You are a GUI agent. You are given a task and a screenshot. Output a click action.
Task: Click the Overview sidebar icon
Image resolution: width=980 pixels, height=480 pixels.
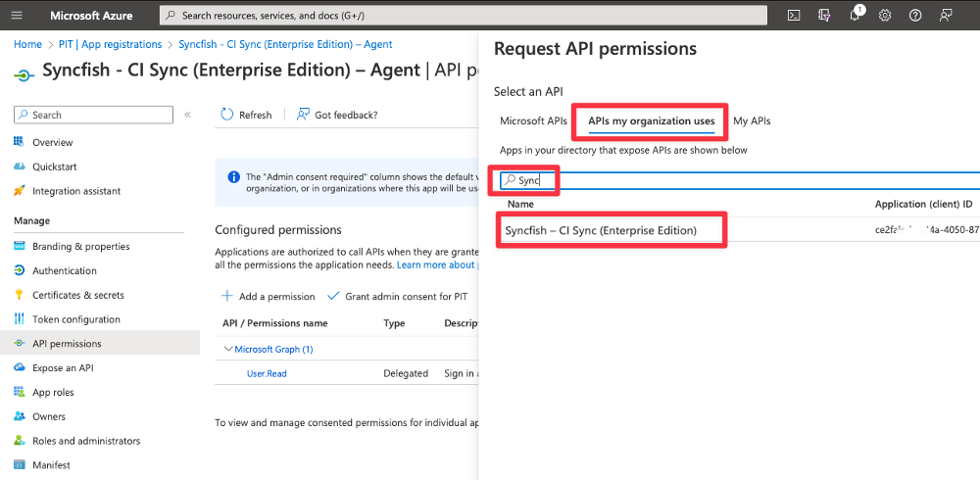(20, 142)
